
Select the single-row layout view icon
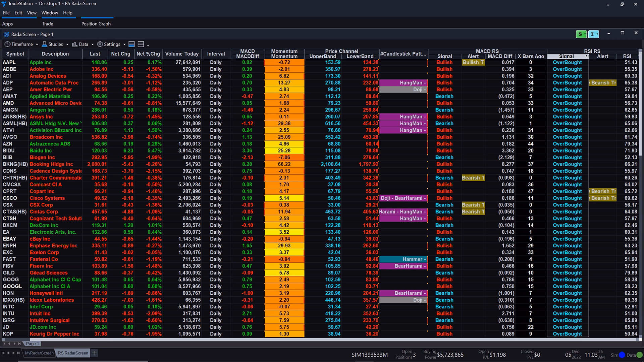131,44
